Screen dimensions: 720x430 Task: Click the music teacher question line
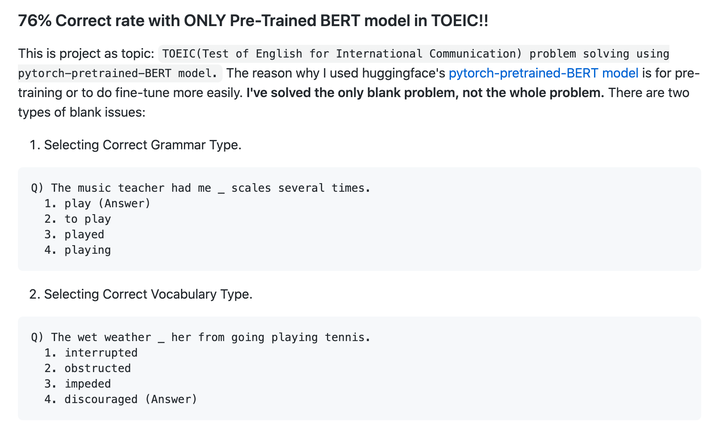(x=201, y=188)
